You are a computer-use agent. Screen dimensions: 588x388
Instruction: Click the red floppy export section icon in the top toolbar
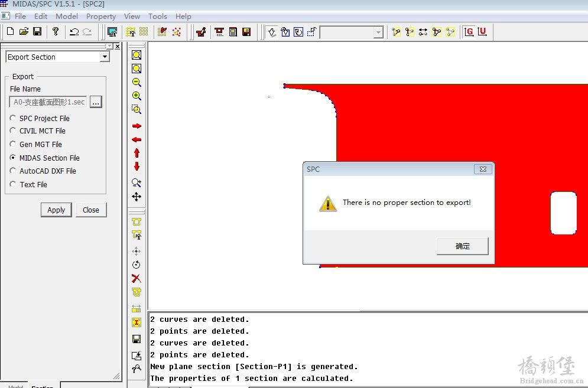point(246,32)
